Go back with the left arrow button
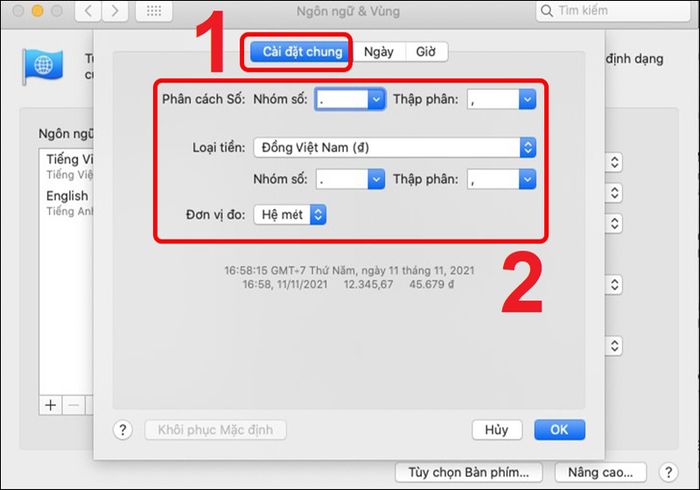 tap(88, 10)
